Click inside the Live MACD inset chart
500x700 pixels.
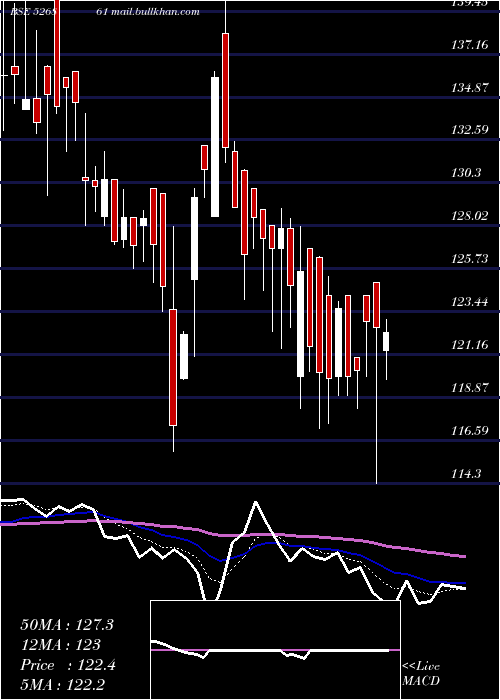[x=275, y=650]
